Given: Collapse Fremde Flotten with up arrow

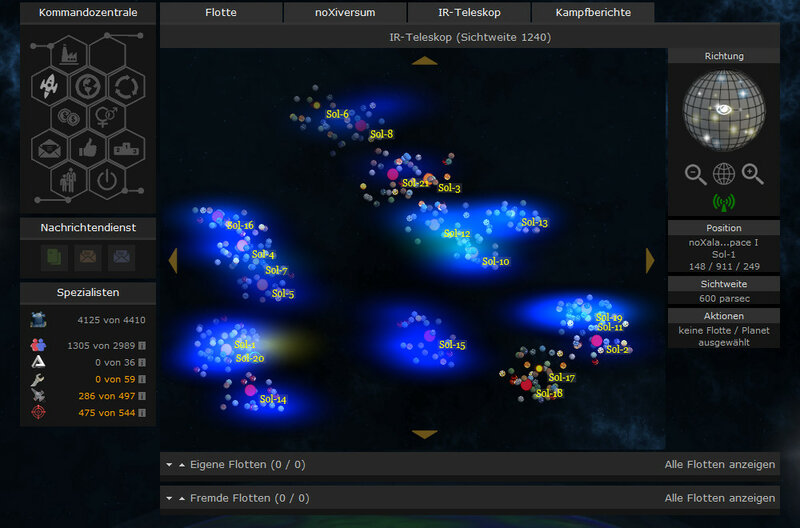Looking at the screenshot, I should click(182, 498).
